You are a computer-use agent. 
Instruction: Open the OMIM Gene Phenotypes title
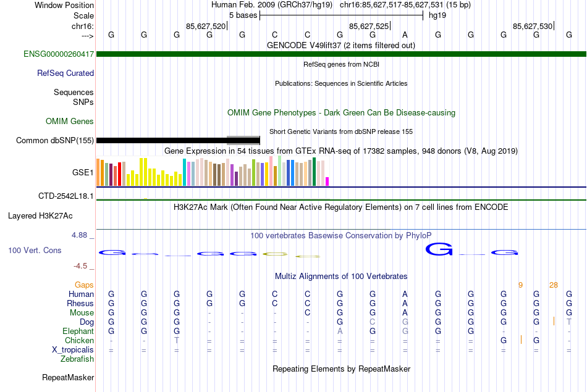click(x=341, y=112)
